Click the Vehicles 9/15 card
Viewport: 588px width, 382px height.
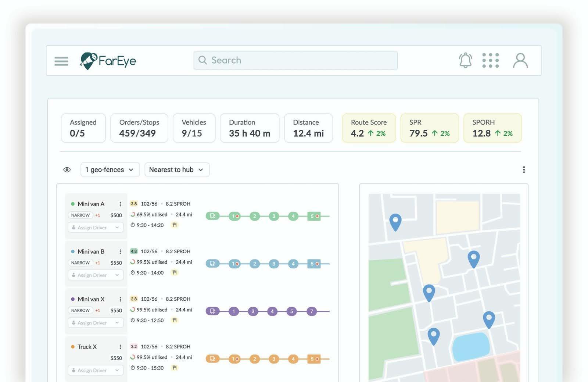click(x=194, y=128)
